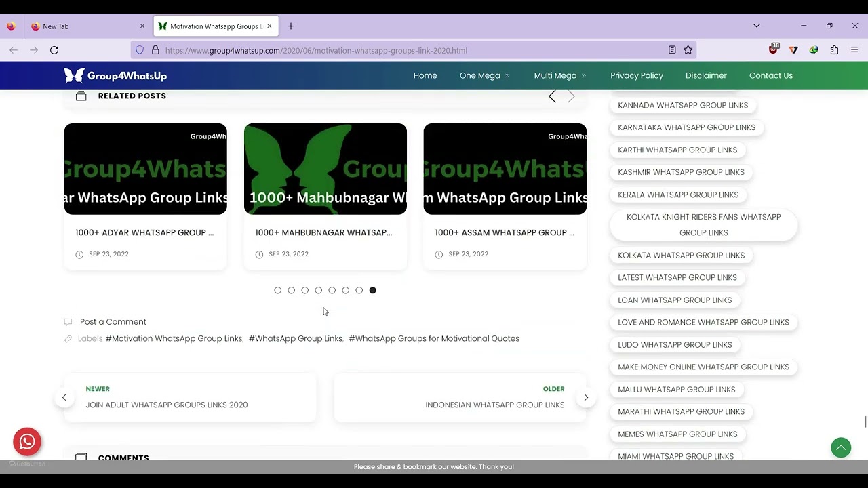Open Memes WhatsApp Group Links tag
Image resolution: width=868 pixels, height=488 pixels.
point(677,434)
